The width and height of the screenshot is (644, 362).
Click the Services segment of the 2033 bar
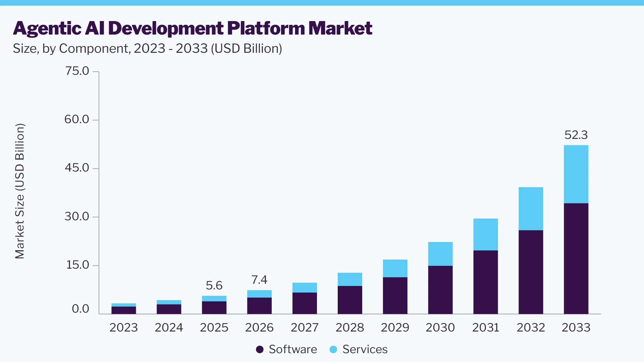coord(576,174)
